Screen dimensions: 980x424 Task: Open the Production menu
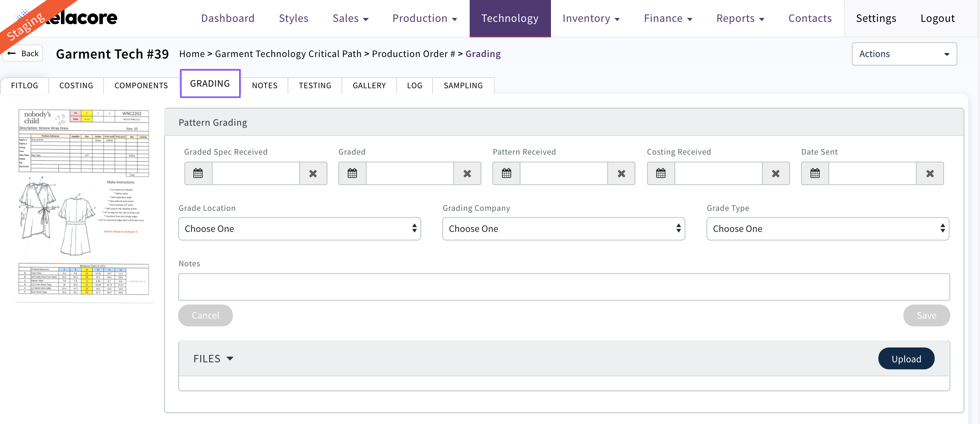pos(425,18)
